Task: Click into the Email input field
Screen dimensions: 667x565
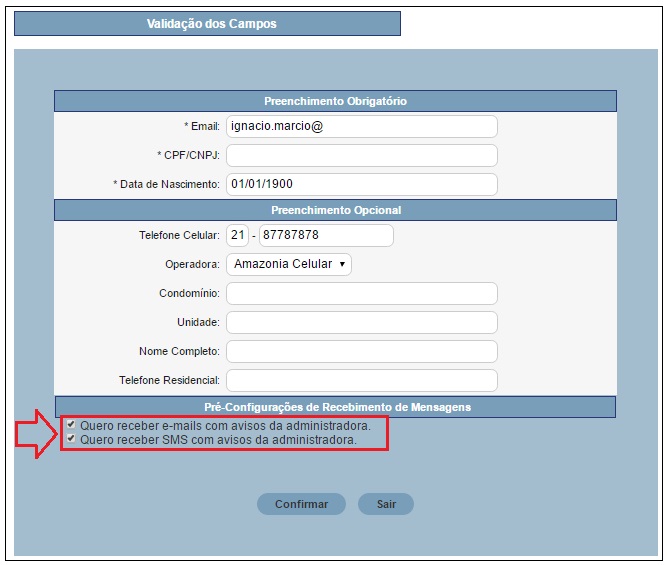Action: (x=361, y=126)
